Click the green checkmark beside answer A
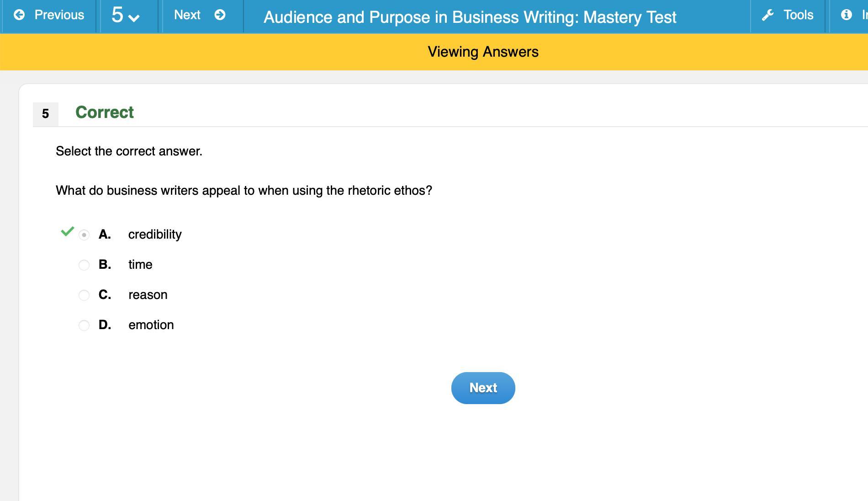 click(67, 231)
